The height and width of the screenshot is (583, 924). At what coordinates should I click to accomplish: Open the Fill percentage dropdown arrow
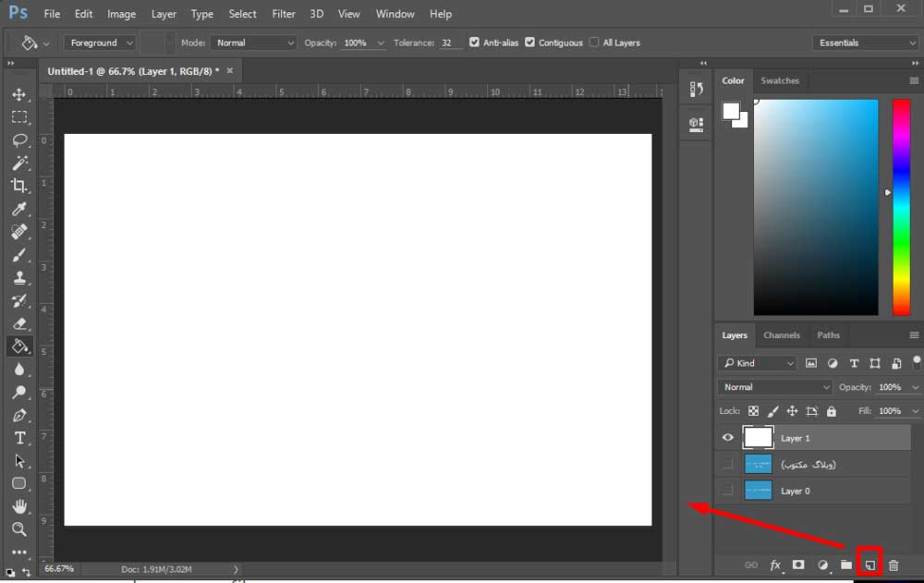click(x=915, y=411)
